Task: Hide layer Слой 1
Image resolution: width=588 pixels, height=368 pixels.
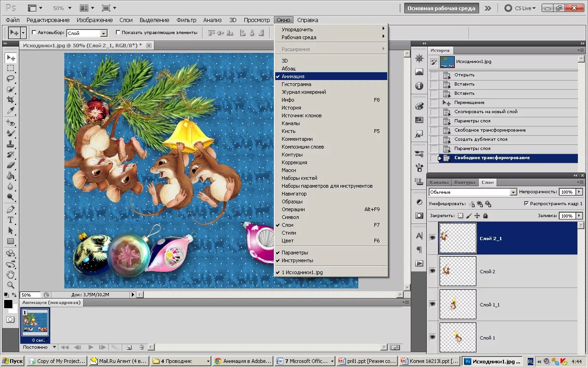Action: 432,337
